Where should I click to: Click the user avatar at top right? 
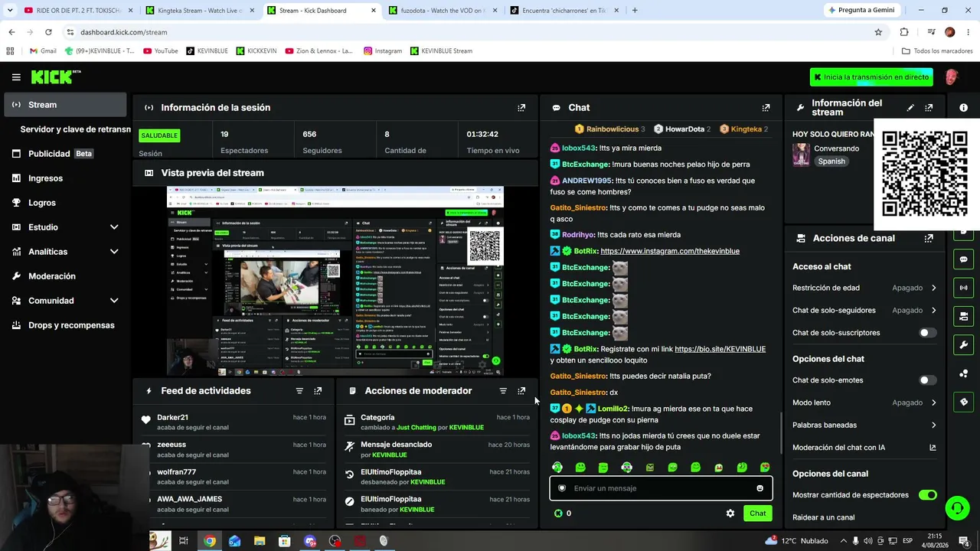(x=951, y=77)
